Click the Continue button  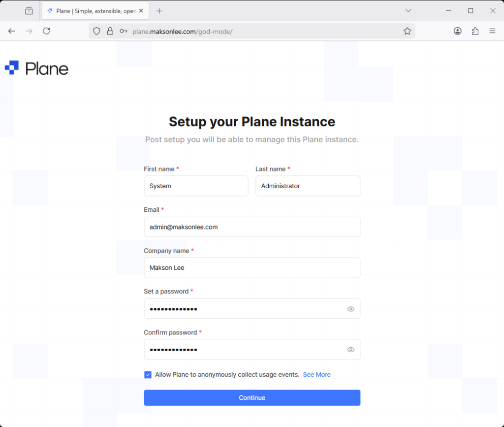pyautogui.click(x=252, y=398)
